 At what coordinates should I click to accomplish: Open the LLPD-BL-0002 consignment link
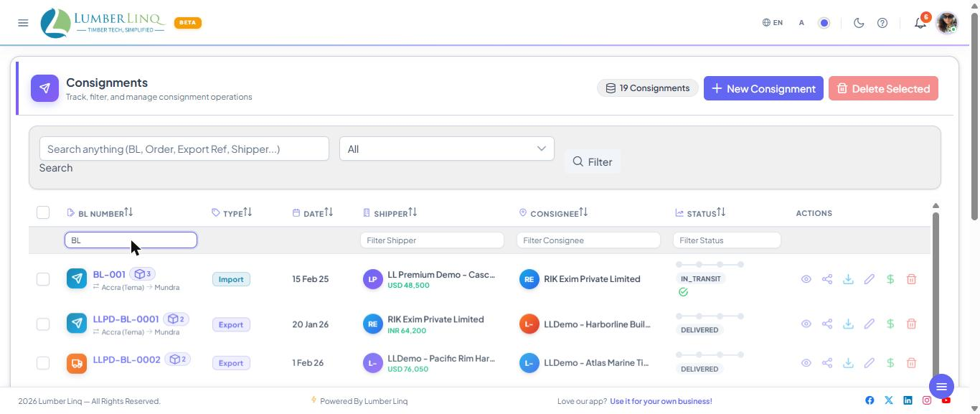coord(126,359)
